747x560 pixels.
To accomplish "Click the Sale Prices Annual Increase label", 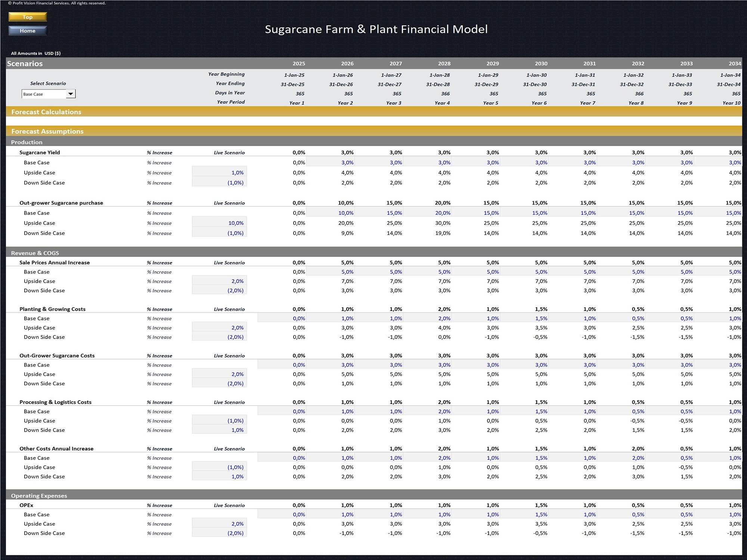I will 55,262.
